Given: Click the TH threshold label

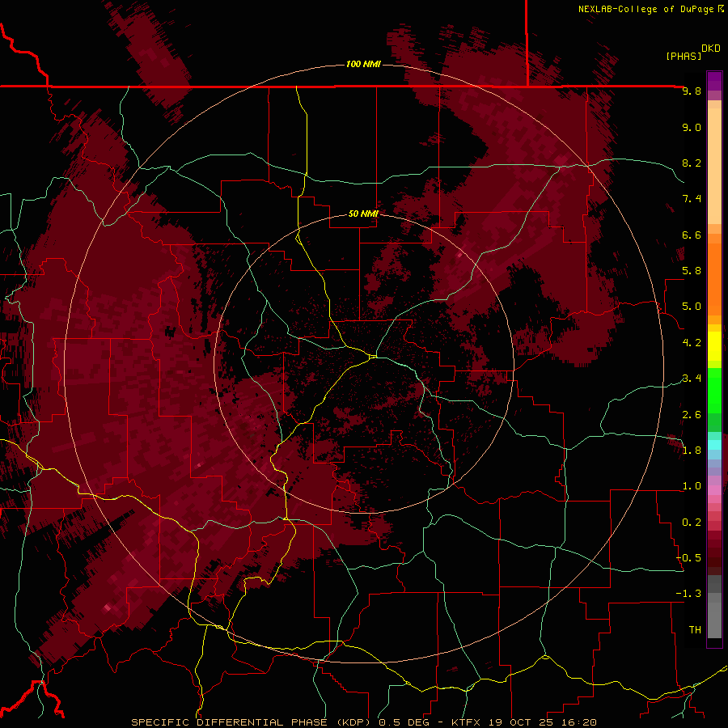Looking at the screenshot, I should pyautogui.click(x=695, y=630).
